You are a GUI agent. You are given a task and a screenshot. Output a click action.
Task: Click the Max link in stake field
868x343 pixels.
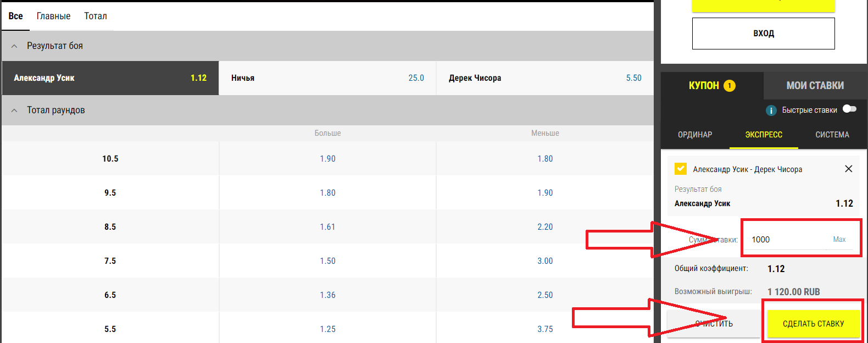tap(839, 240)
